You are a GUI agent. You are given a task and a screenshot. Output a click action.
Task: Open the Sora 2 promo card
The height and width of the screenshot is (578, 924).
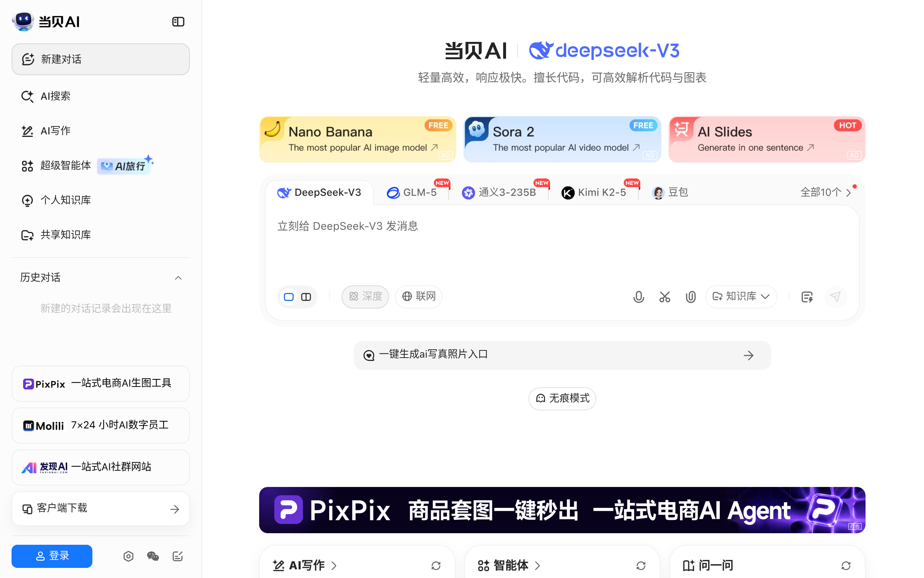(x=562, y=139)
